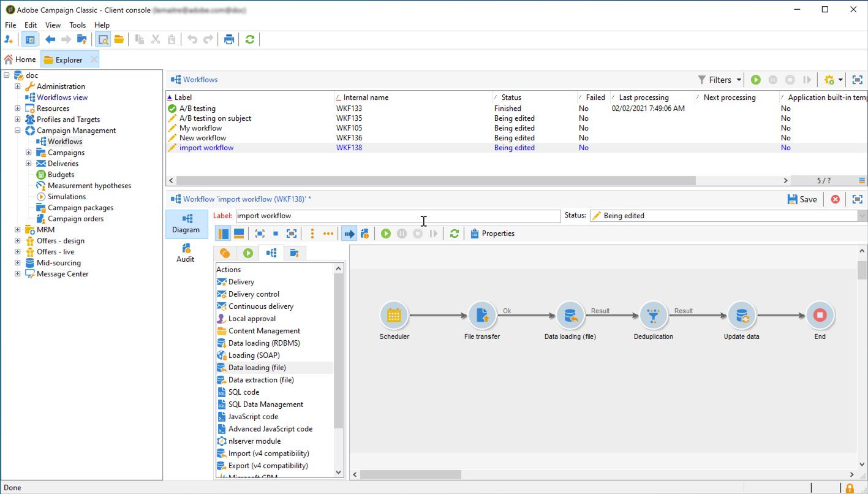Select Workflows view in the tree

(x=62, y=97)
